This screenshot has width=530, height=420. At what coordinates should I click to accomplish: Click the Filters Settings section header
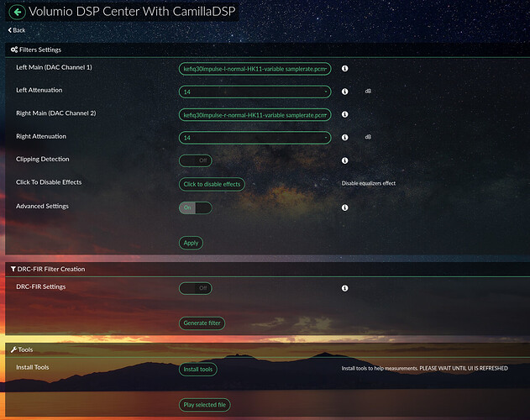click(40, 50)
